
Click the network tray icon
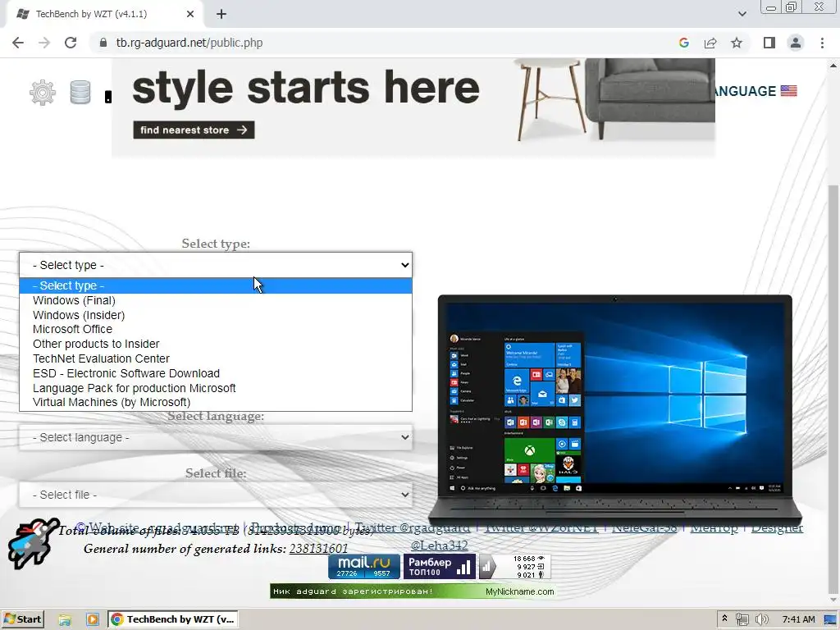[742, 620]
